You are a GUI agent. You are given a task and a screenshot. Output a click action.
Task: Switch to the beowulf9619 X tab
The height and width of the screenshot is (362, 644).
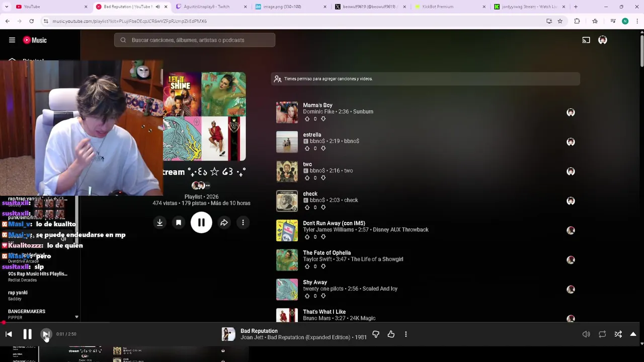coord(370,7)
